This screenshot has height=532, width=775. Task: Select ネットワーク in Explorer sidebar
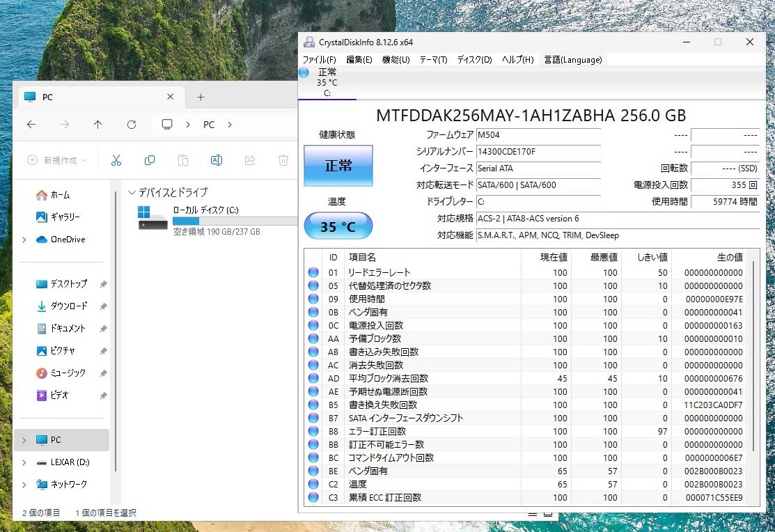click(x=62, y=484)
